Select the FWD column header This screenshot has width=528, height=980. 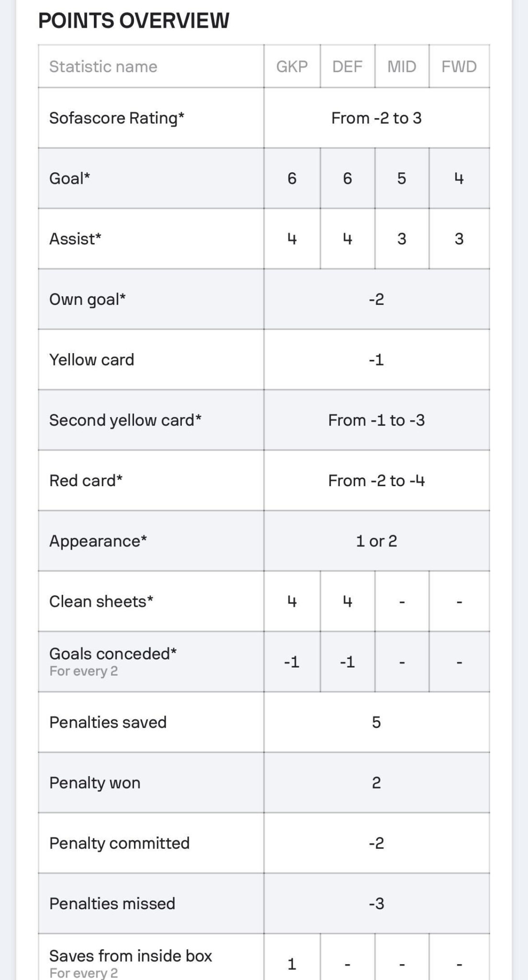click(459, 67)
